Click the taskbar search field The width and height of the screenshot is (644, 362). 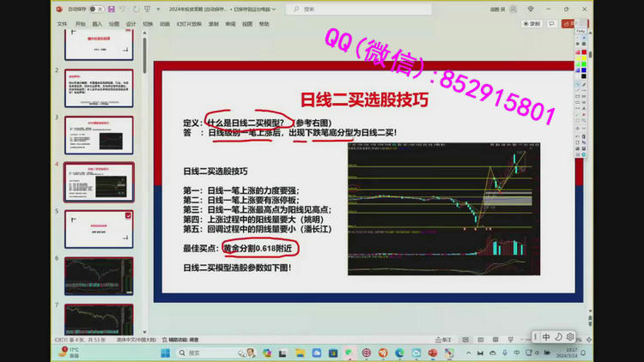pyautogui.click(x=206, y=353)
